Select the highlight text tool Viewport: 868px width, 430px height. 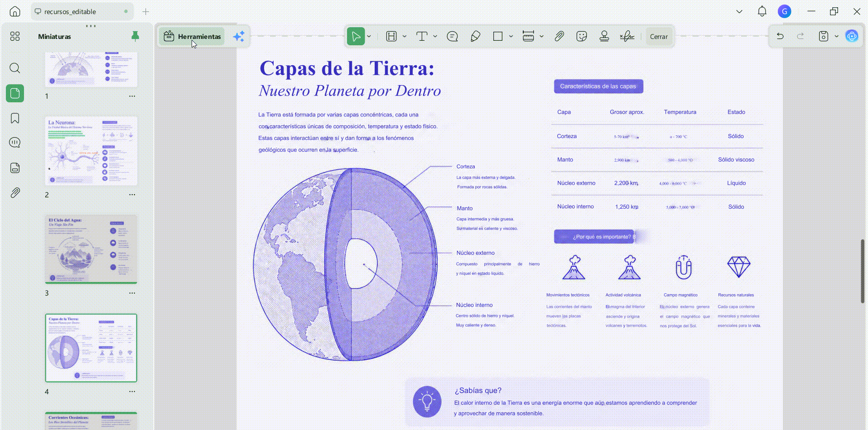[x=391, y=36]
